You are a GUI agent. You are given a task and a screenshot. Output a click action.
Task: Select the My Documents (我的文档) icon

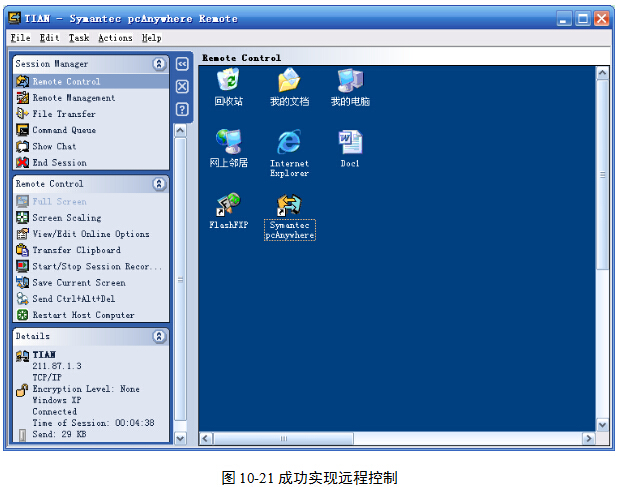point(289,88)
